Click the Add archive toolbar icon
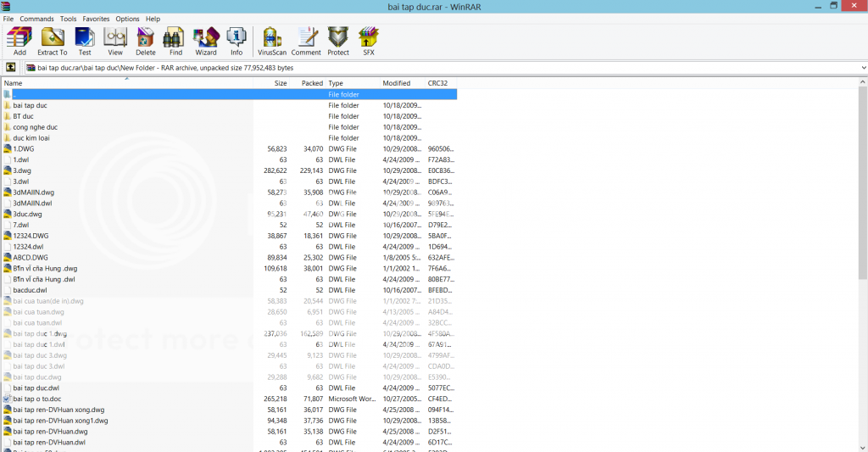 (x=19, y=41)
